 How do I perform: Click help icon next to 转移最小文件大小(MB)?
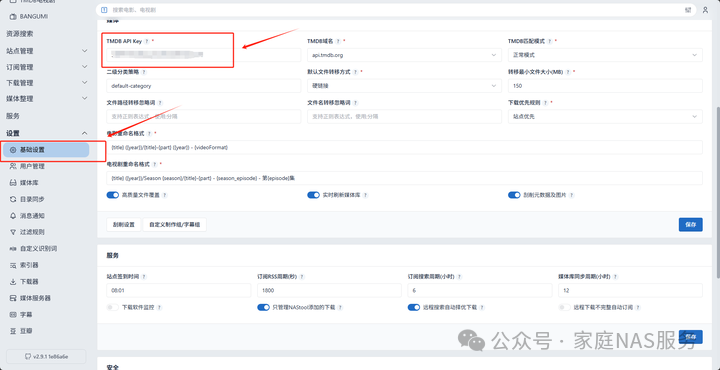[568, 72]
